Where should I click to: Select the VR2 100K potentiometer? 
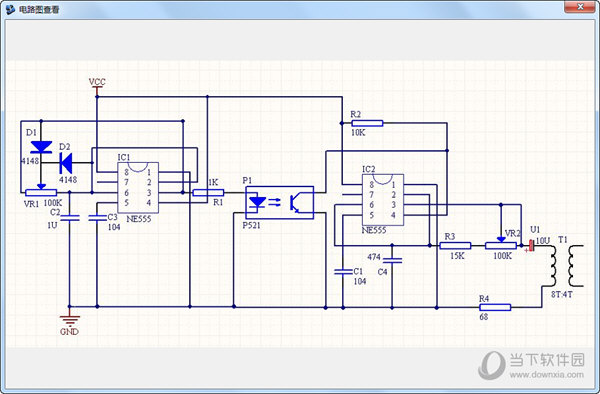[x=501, y=244]
